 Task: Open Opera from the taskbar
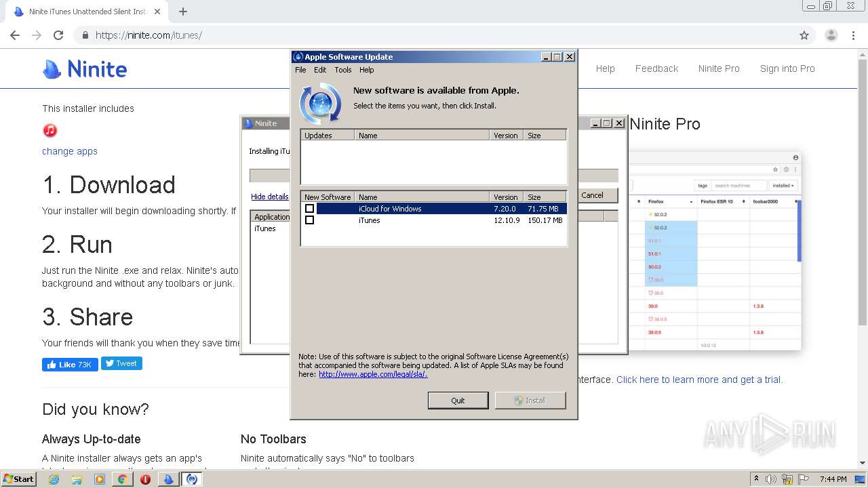[x=145, y=479]
